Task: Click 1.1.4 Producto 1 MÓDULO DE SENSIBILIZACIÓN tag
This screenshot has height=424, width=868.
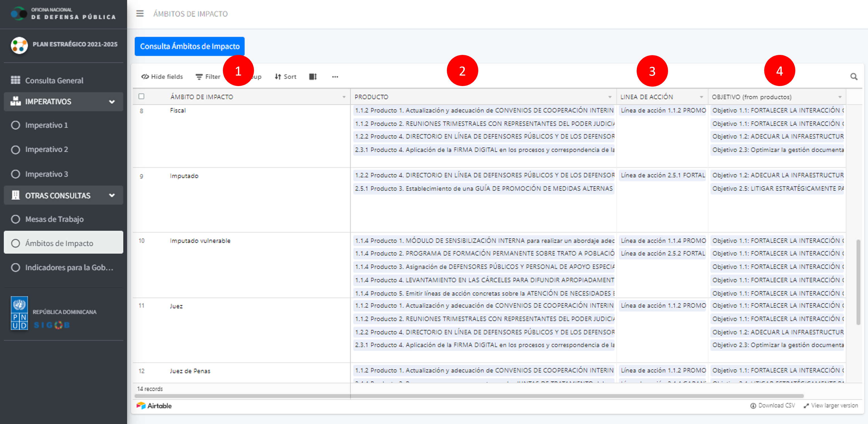Action: click(x=484, y=241)
